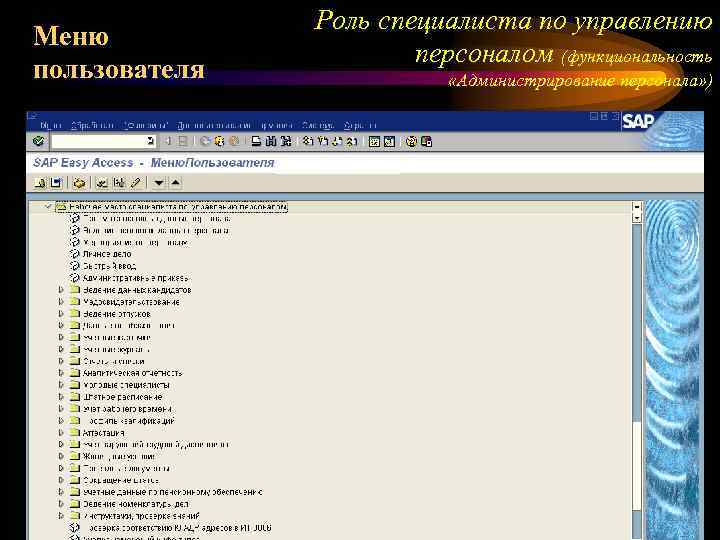Click the Change Favorites pencil icon
The height and width of the screenshot is (540, 720).
(x=135, y=183)
